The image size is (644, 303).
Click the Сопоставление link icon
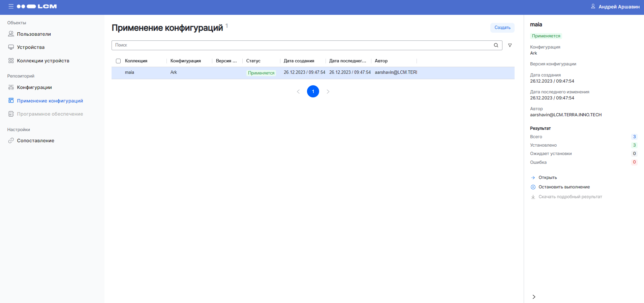click(11, 141)
